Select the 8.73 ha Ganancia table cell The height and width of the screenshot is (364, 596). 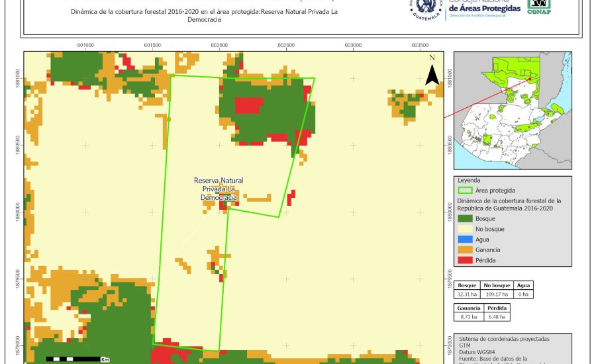(468, 318)
